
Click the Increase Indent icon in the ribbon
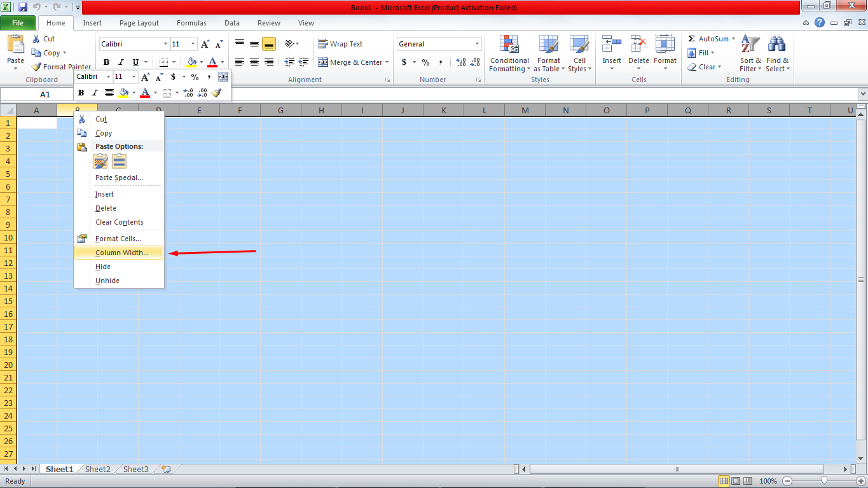(x=304, y=62)
